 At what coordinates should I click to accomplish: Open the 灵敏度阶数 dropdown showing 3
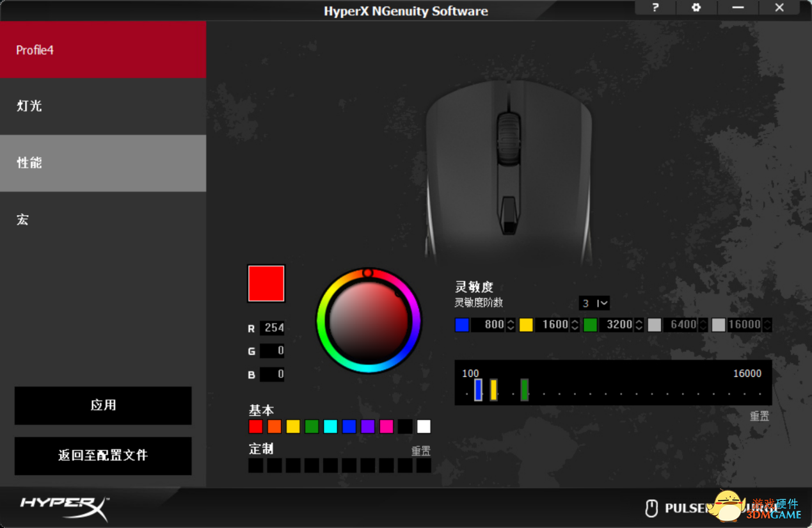(594, 303)
